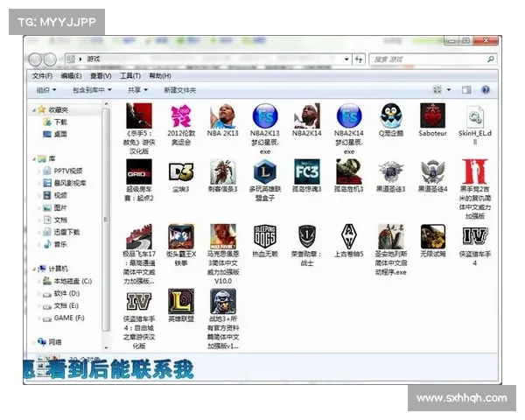Launch the 英雄联盟 icon

coord(181,301)
